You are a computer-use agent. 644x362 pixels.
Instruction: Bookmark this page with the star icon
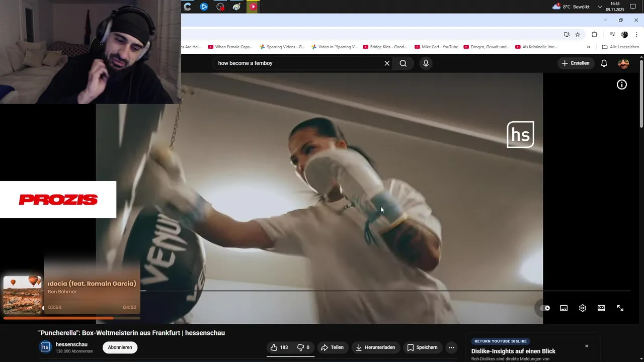click(578, 34)
